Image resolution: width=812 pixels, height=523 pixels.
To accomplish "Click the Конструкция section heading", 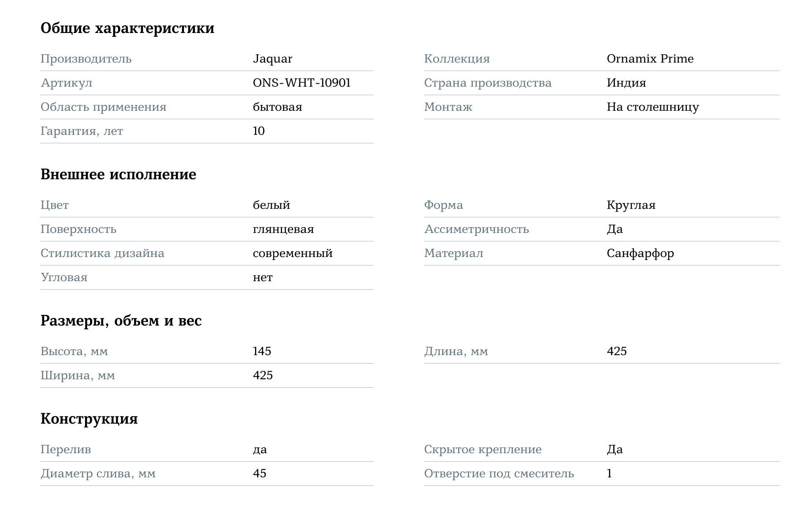I will coord(89,419).
